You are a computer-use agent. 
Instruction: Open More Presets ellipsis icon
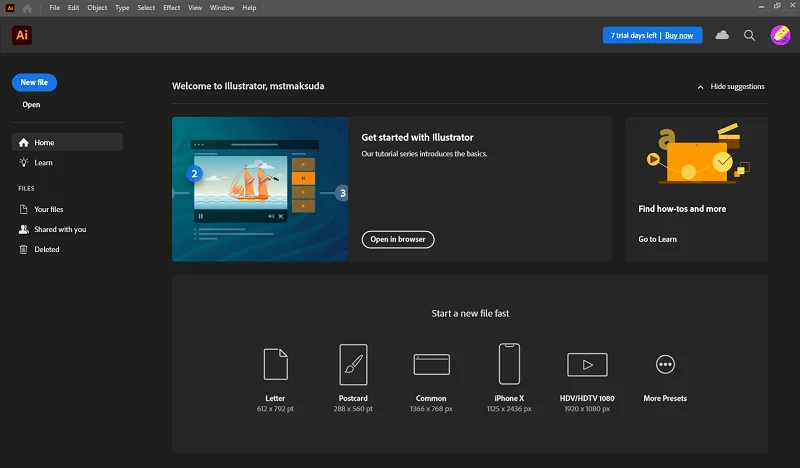click(x=665, y=364)
